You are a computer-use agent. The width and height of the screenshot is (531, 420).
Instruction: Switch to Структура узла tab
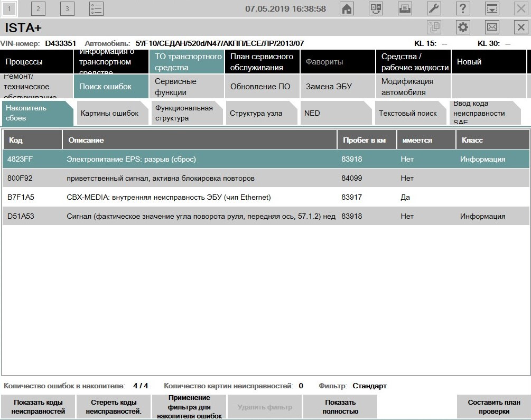click(x=262, y=113)
